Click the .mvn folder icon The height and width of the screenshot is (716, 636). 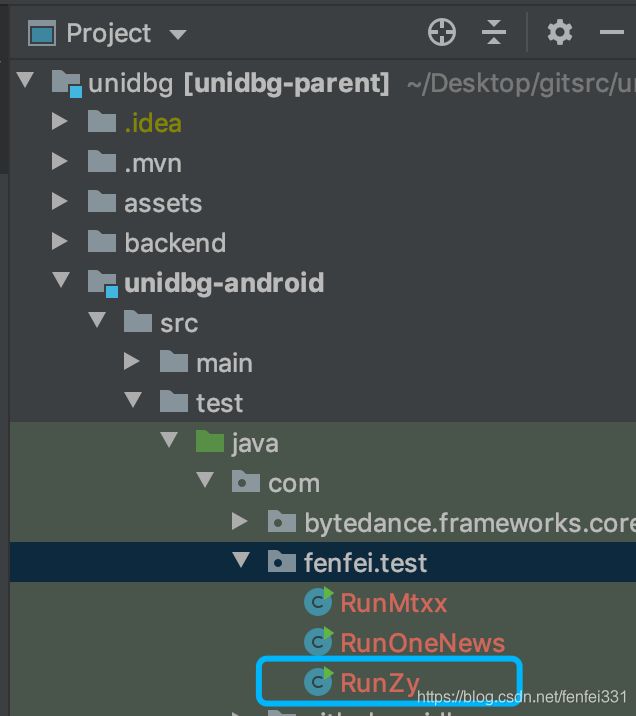point(101,162)
